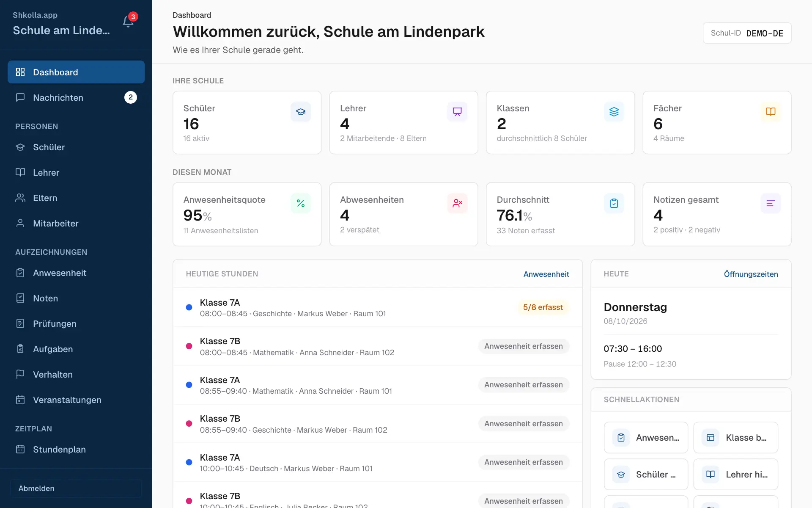This screenshot has height=508, width=812.
Task: Click the presentation icon on Lehrer card
Action: 457,112
